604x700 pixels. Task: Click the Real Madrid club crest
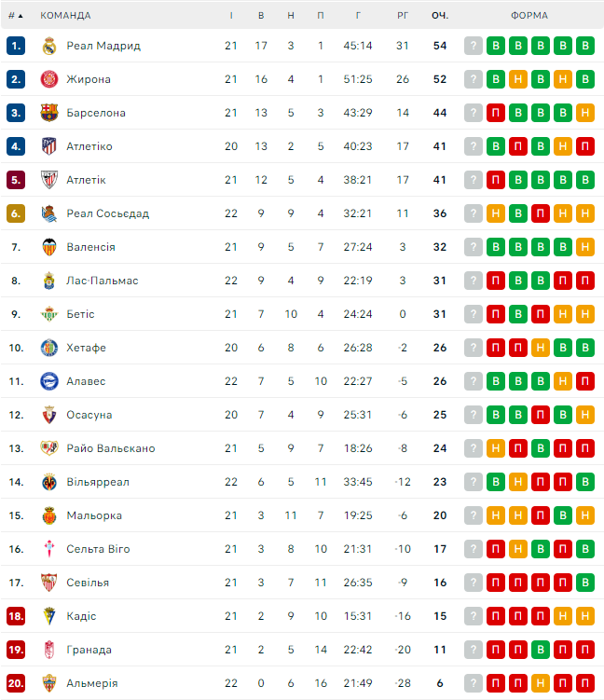point(49,46)
